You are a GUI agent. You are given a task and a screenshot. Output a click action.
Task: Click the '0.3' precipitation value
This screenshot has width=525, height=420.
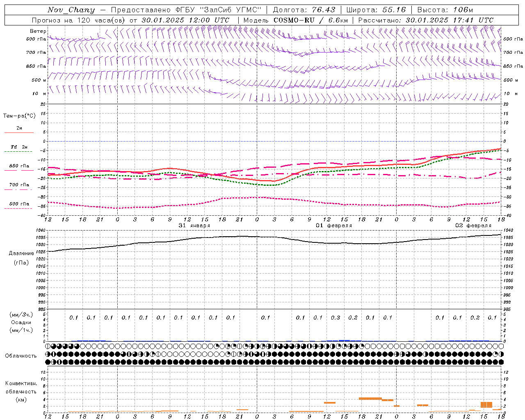(336, 317)
